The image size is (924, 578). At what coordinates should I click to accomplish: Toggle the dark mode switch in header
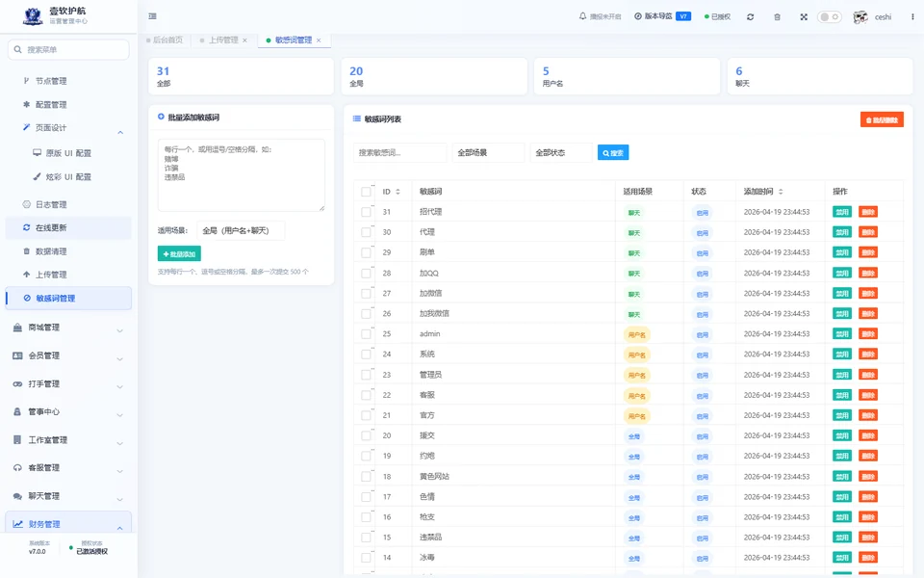point(829,17)
